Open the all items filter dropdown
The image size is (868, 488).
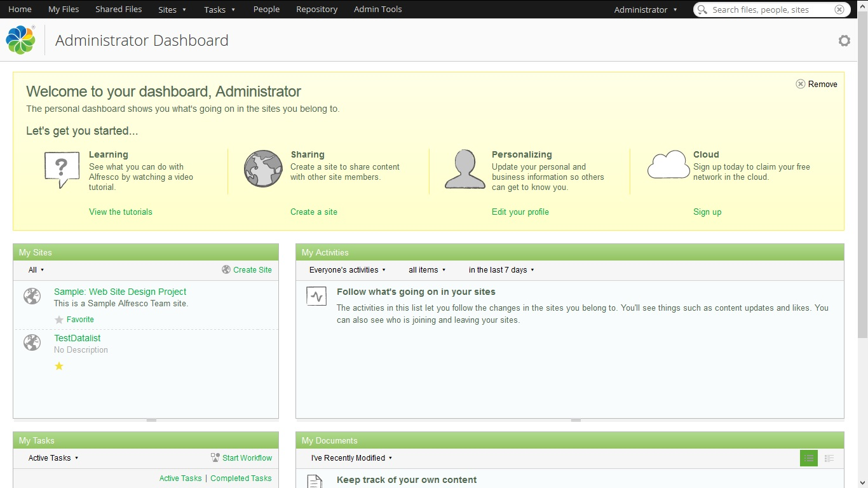coord(427,270)
